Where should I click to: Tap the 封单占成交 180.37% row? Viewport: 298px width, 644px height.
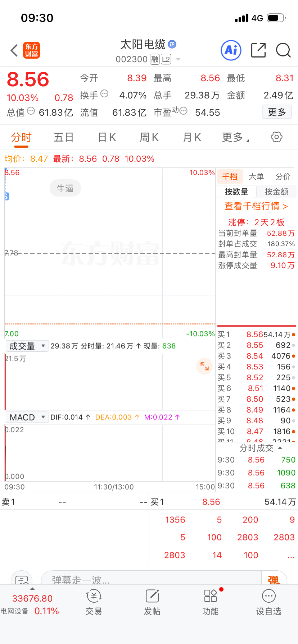(x=256, y=244)
